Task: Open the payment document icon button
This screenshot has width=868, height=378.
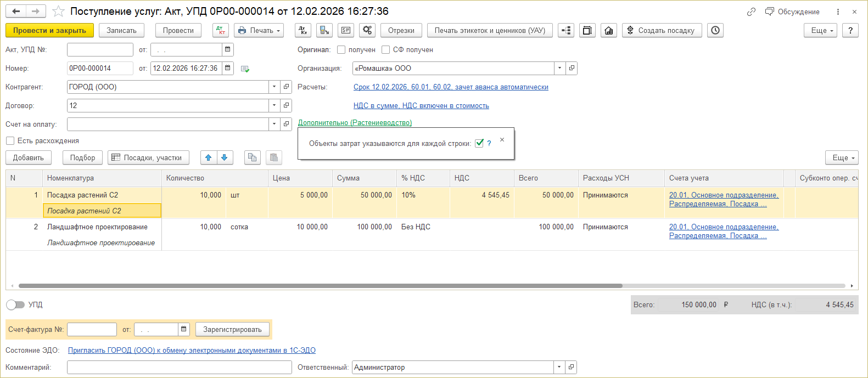Action: (346, 30)
